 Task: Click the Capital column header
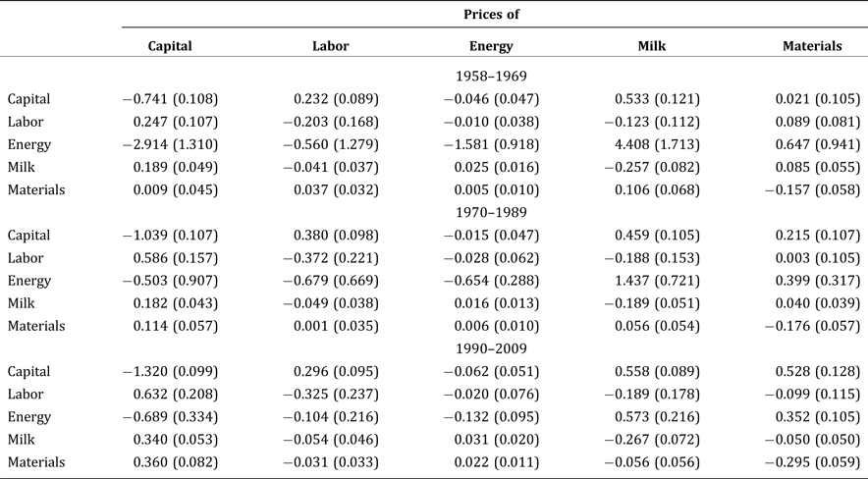point(169,46)
